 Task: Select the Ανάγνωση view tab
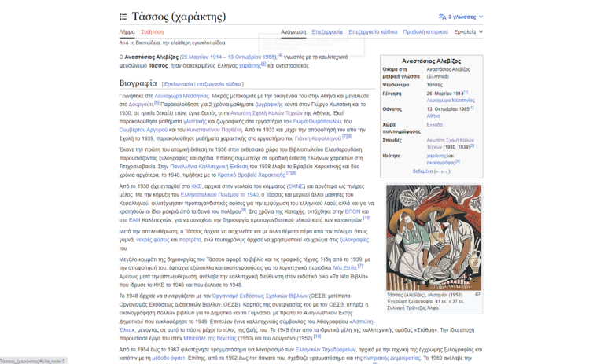click(293, 32)
